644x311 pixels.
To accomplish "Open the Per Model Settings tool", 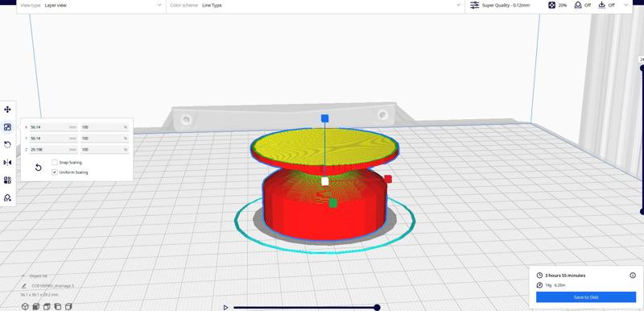I will [x=7, y=180].
